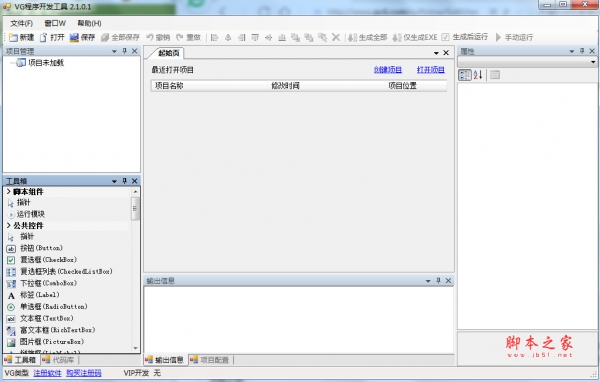Open the 文件(F) menu
The width and height of the screenshot is (600, 382).
tap(21, 23)
